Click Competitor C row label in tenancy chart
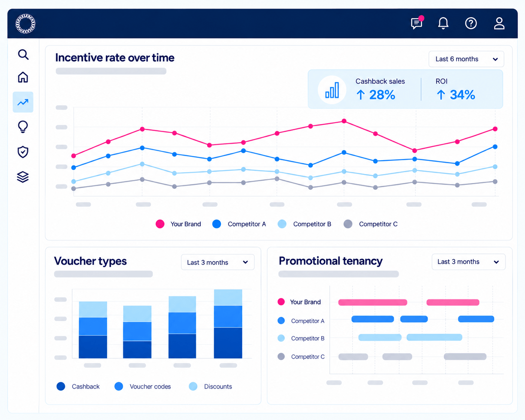 click(x=308, y=357)
